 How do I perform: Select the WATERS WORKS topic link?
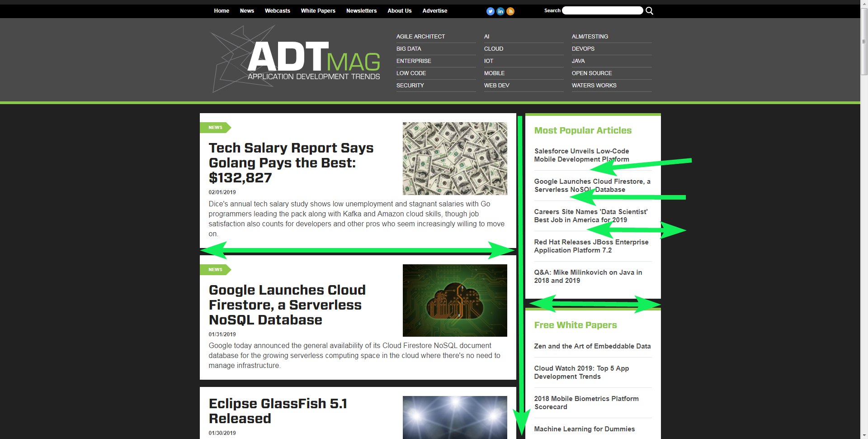(594, 86)
